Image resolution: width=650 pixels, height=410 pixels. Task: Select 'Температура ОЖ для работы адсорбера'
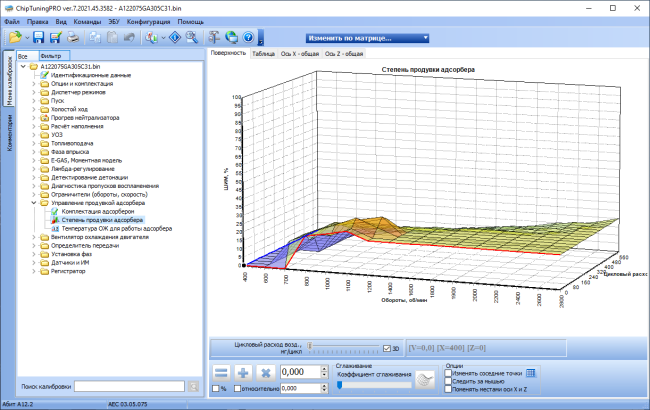click(x=116, y=228)
